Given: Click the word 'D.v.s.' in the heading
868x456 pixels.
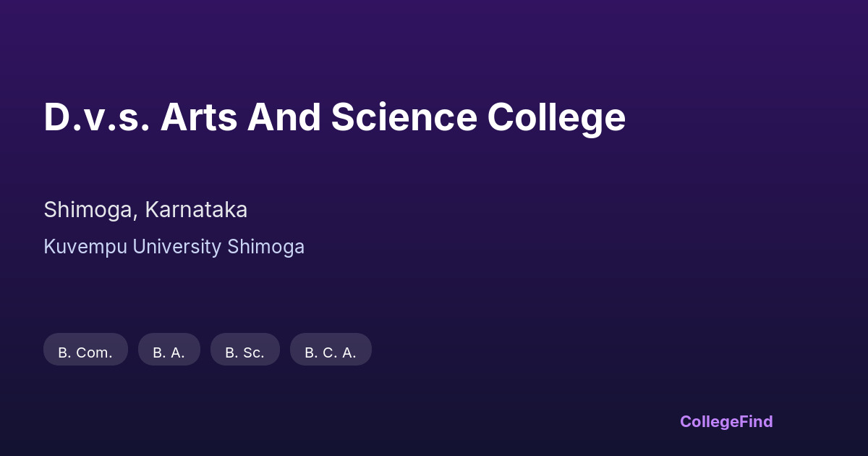Looking at the screenshot, I should 96,117.
